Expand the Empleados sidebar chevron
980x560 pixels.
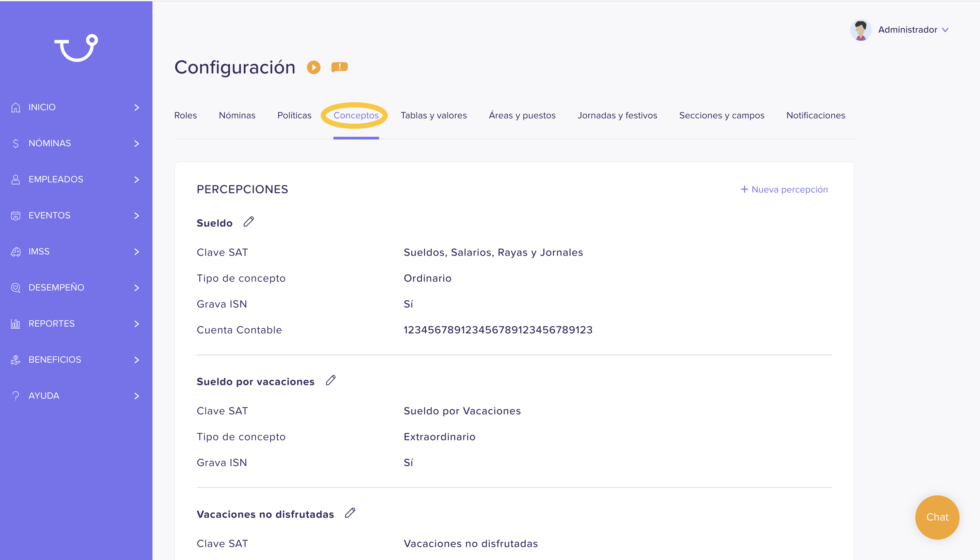pyautogui.click(x=136, y=180)
